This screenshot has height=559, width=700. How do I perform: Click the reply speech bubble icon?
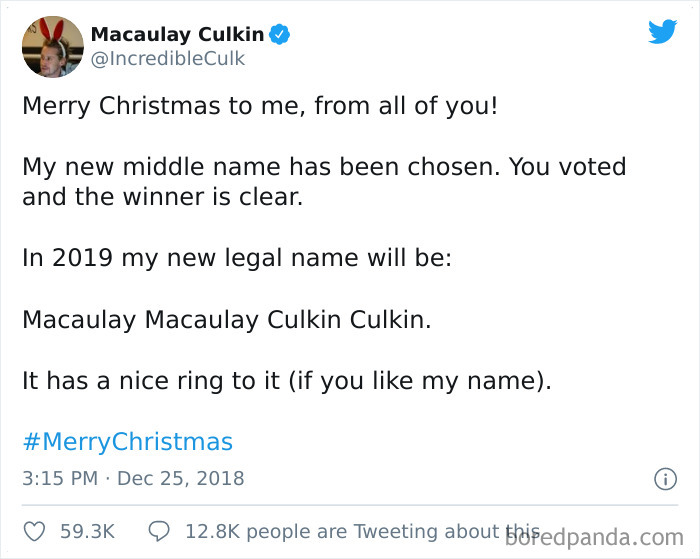pyautogui.click(x=159, y=531)
